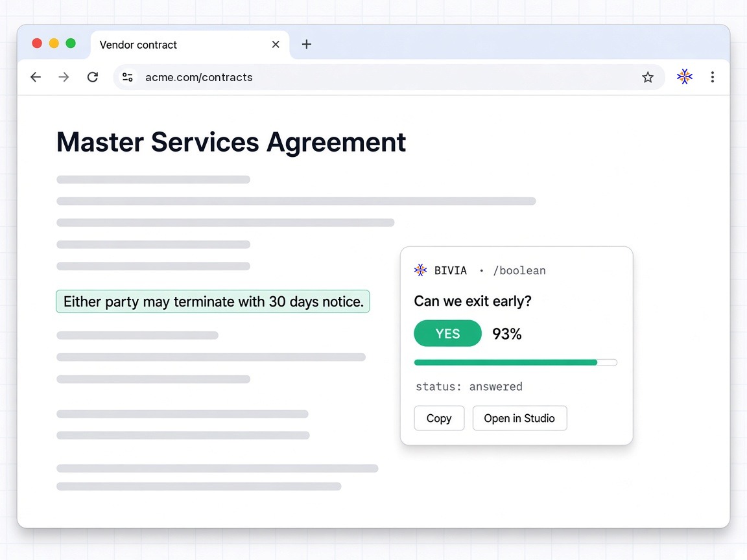Bookmark this page with the star icon
Screen dimensions: 747x560
pos(647,77)
